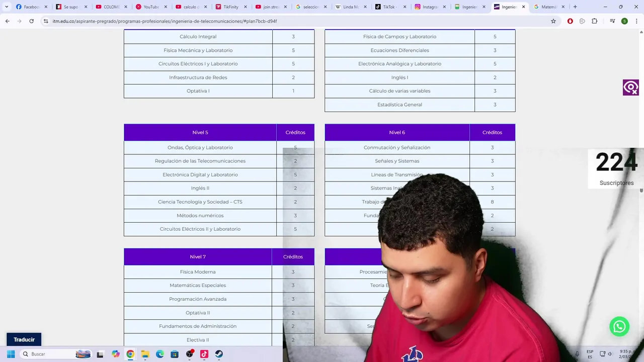This screenshot has height=362, width=644.
Task: Click 'Electrónica Digital y Laboratorio' cell
Action: tap(200, 174)
